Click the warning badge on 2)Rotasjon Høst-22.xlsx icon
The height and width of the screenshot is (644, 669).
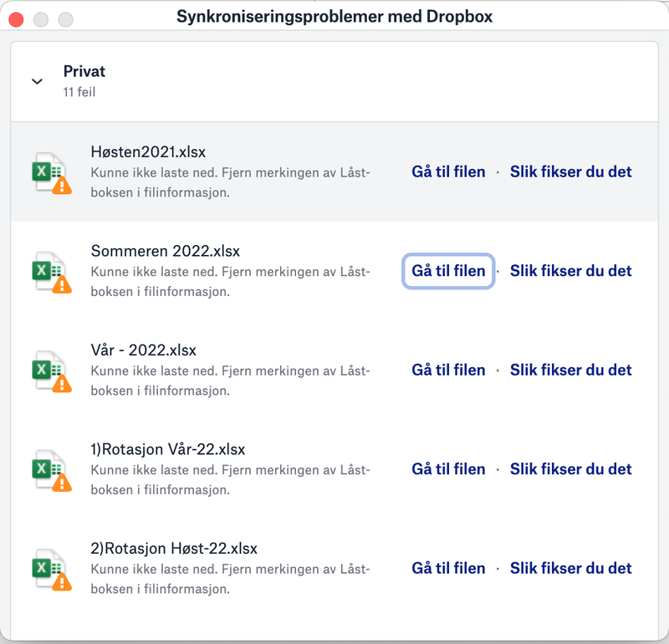[x=63, y=581]
